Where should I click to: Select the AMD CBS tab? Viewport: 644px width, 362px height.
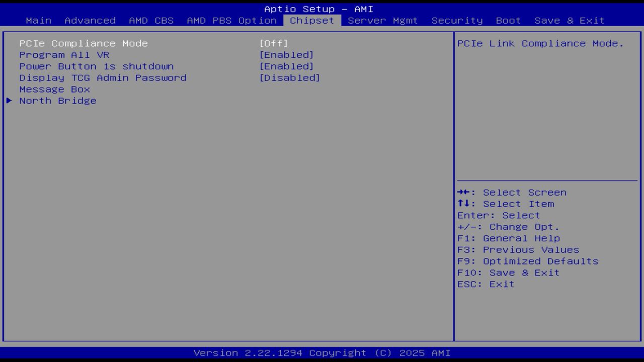152,21
